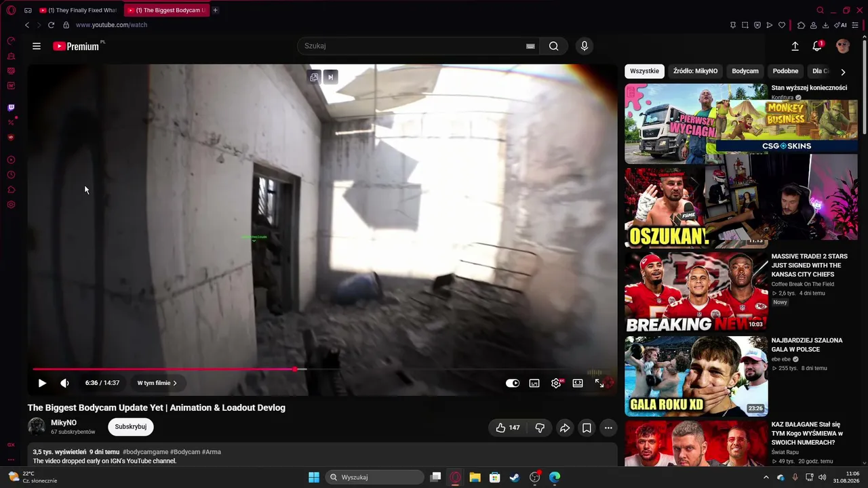The height and width of the screenshot is (488, 868).
Task: Select the 'Podobne' filter chip
Action: 785,71
